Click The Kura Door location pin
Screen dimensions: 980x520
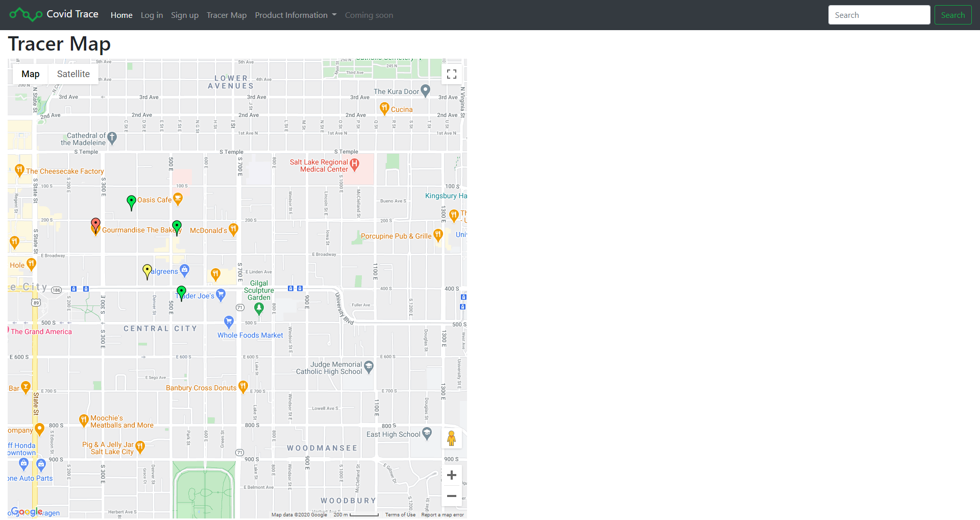coord(425,91)
